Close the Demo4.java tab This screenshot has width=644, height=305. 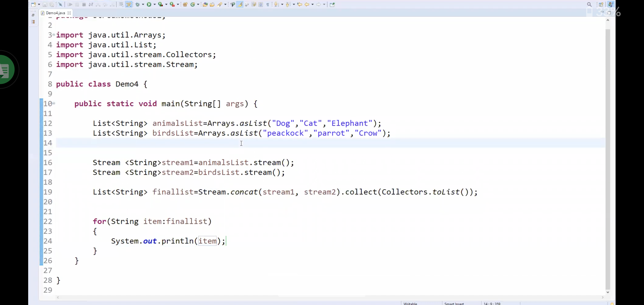(x=69, y=13)
